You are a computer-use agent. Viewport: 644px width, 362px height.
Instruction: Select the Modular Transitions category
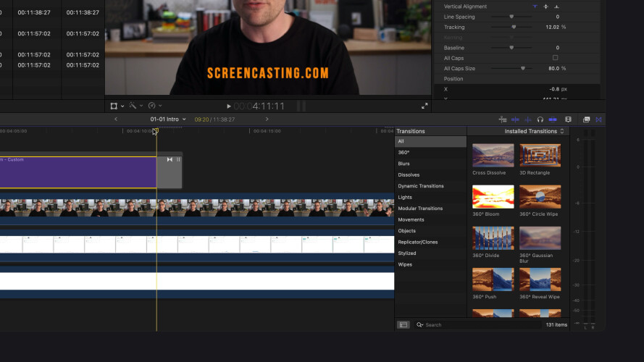point(430,209)
